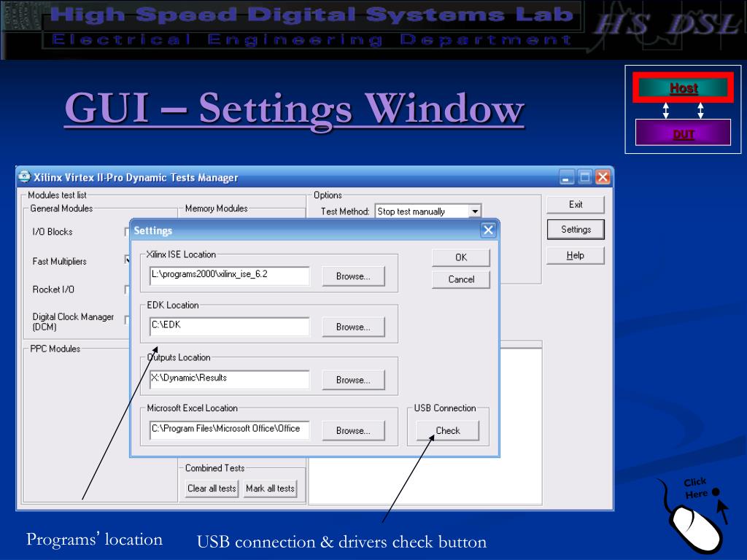Select the DUT block in the diagram
The height and width of the screenshot is (560, 747).
pyautogui.click(x=683, y=133)
